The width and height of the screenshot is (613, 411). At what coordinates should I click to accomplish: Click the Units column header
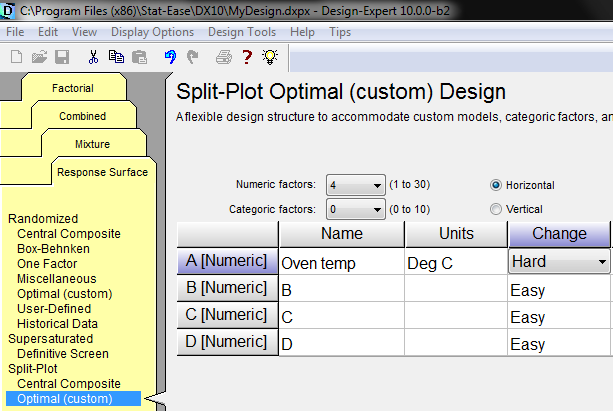(456, 234)
